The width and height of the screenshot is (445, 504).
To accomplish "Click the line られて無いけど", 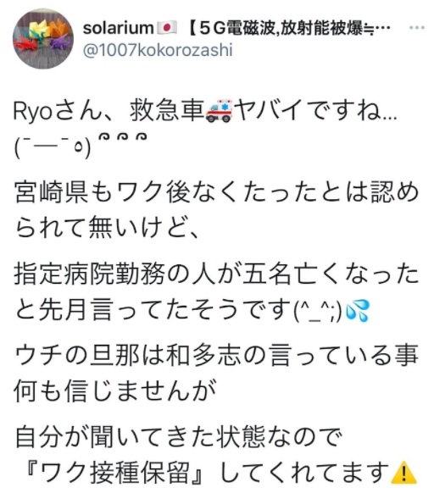I will click(107, 228).
